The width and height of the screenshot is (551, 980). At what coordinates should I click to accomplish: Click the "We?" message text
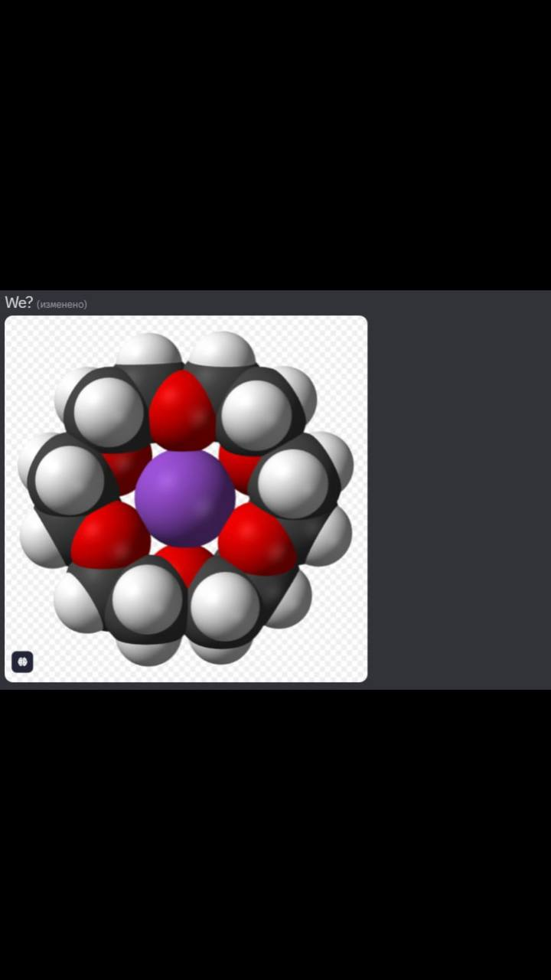tap(18, 302)
